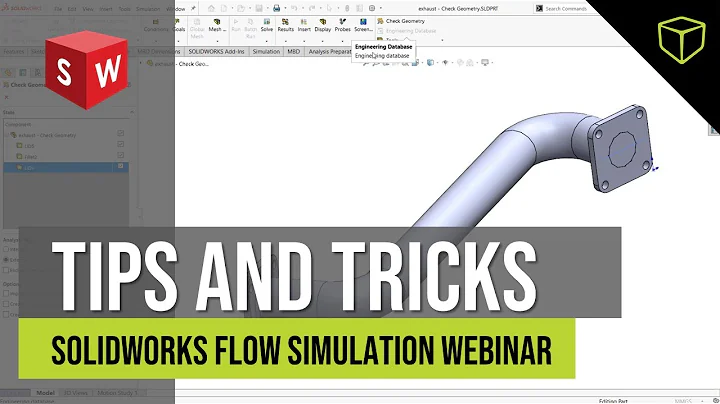The height and width of the screenshot is (404, 720).
Task: Click the Open file icon
Action: [x=241, y=8]
